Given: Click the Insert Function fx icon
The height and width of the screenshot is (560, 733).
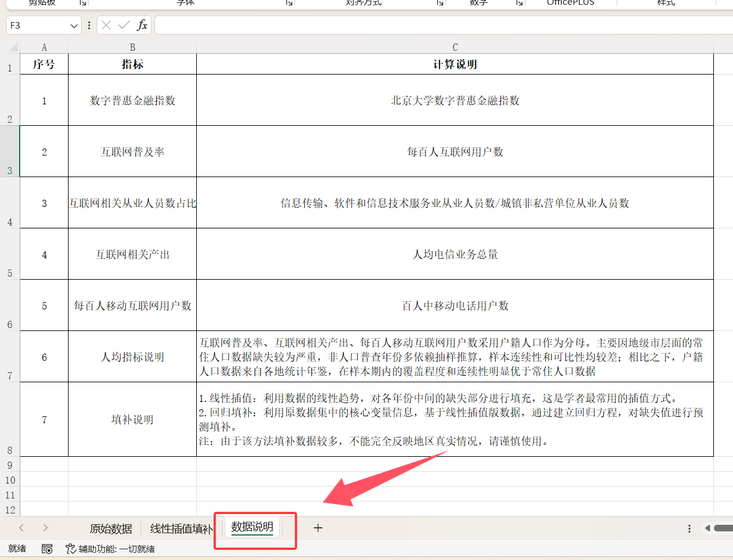Looking at the screenshot, I should (x=142, y=25).
